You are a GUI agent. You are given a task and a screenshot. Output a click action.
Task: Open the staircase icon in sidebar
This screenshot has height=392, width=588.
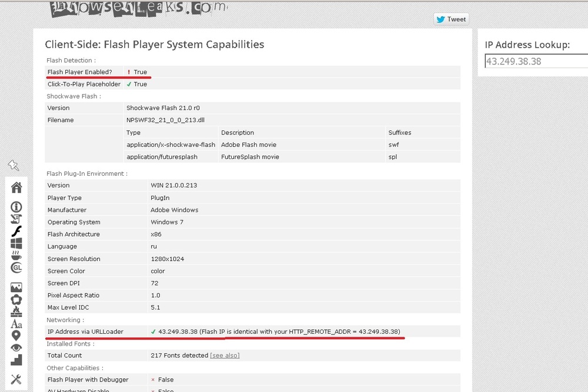[16, 360]
